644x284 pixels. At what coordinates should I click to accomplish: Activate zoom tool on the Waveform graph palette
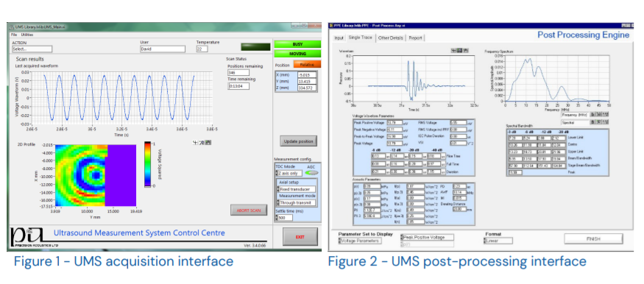[459, 51]
